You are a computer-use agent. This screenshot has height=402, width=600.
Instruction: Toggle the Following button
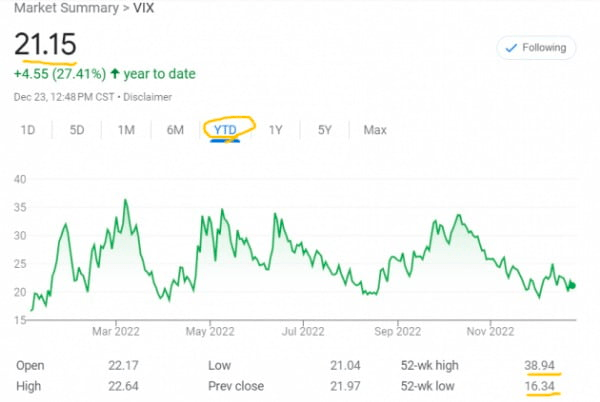536,47
